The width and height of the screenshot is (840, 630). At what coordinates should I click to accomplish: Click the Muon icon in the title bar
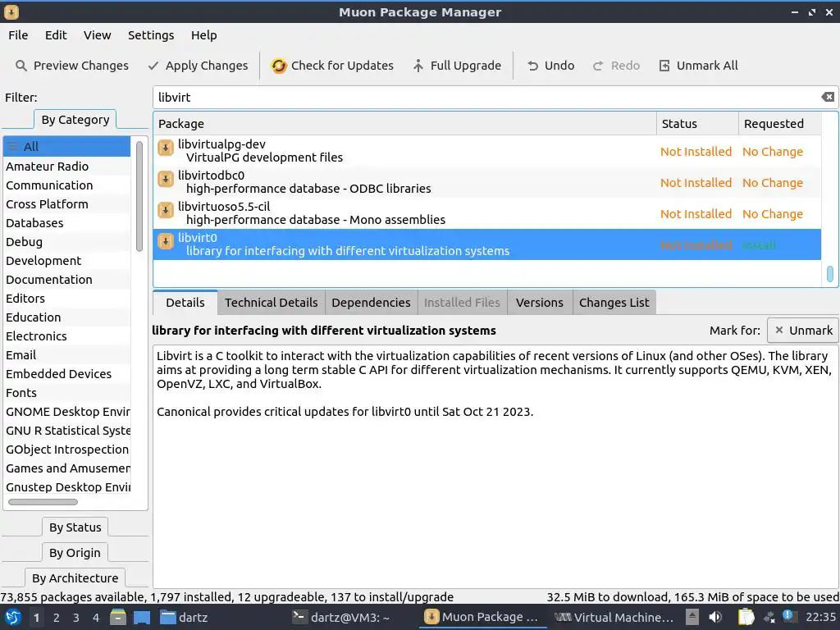(x=11, y=11)
